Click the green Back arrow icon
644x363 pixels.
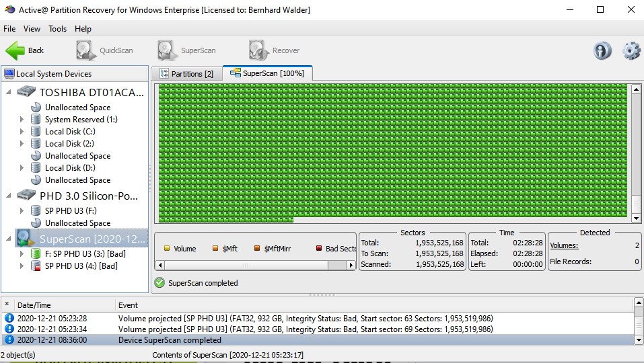[x=15, y=50]
